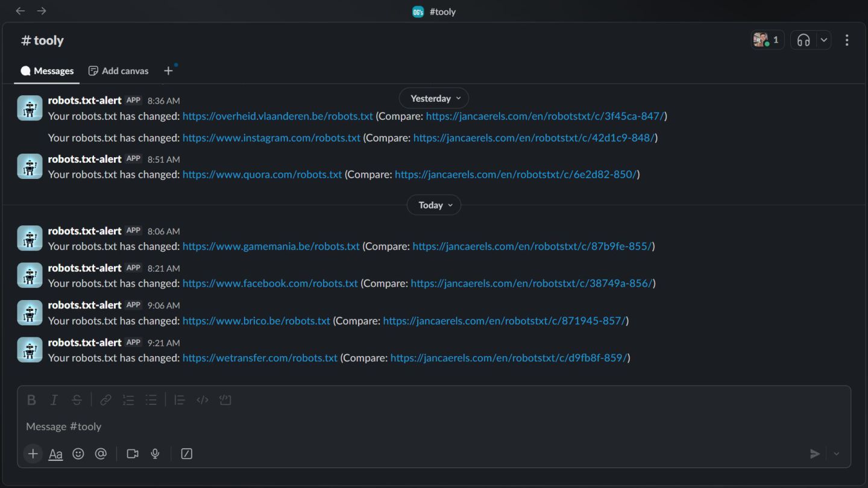Screen dimensions: 868x488
Task: Click robots.txt-alert avatar at 9:21 AM
Action: click(x=30, y=349)
